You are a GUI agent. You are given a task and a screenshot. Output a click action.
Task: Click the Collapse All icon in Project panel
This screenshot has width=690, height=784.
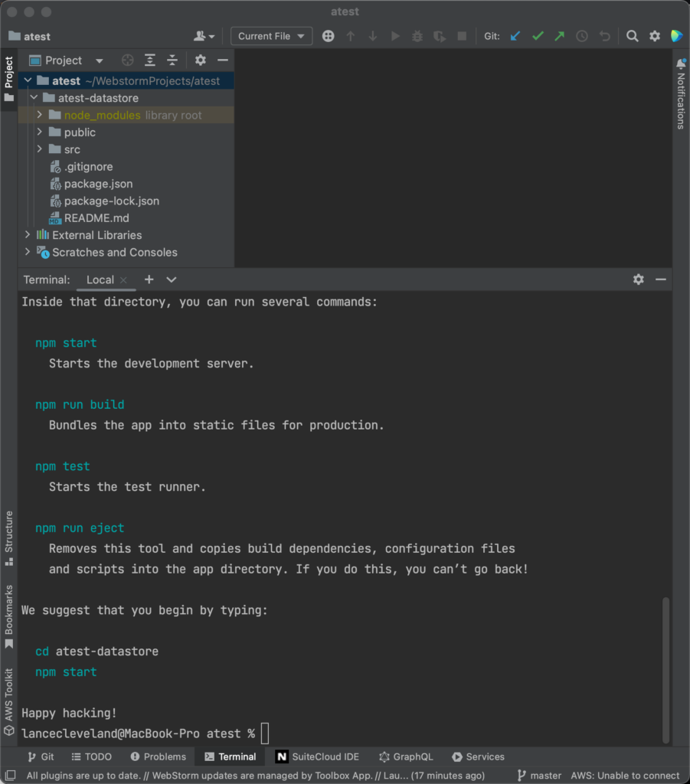pos(172,60)
